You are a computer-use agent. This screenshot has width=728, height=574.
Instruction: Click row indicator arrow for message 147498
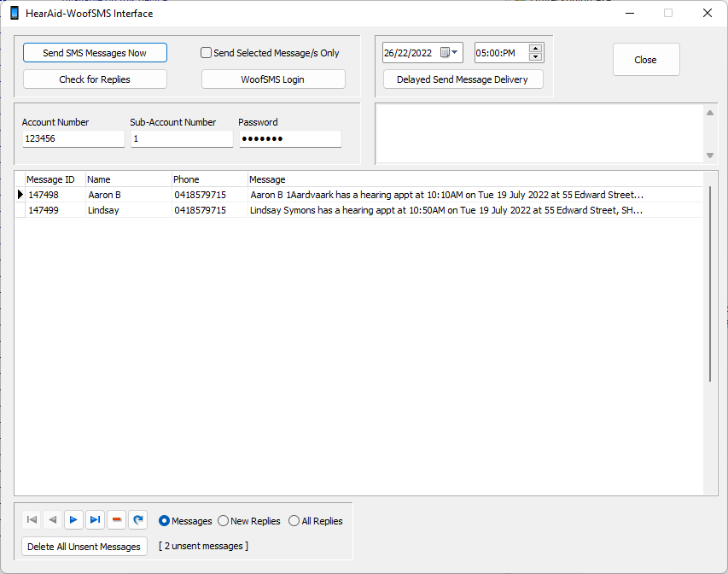[x=20, y=194]
